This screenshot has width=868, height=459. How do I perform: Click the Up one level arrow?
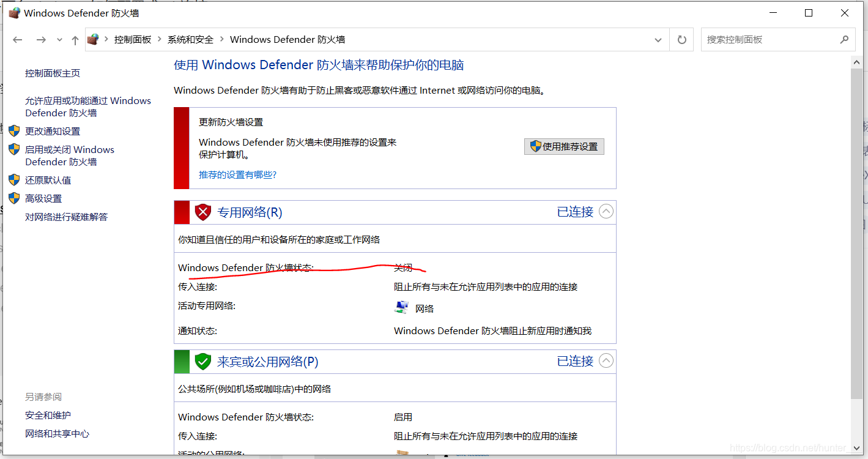(75, 40)
